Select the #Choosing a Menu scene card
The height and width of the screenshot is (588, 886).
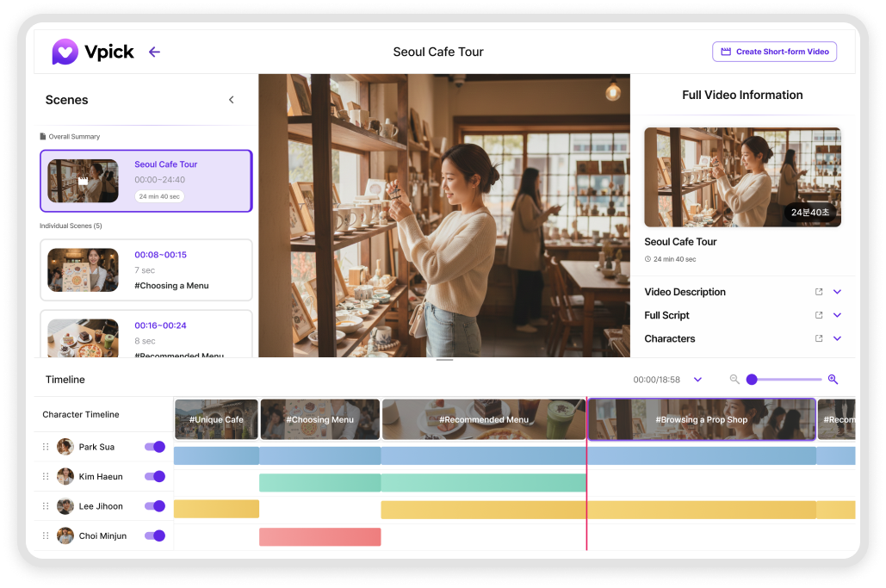coord(146,269)
